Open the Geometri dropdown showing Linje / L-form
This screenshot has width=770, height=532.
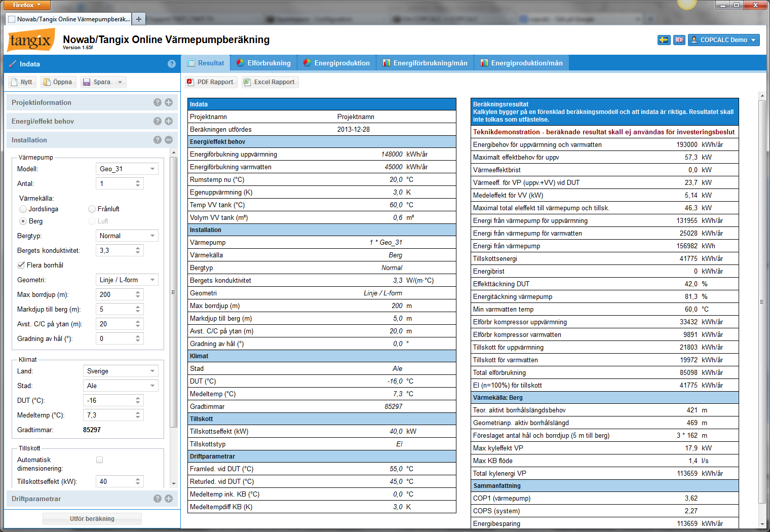point(127,280)
